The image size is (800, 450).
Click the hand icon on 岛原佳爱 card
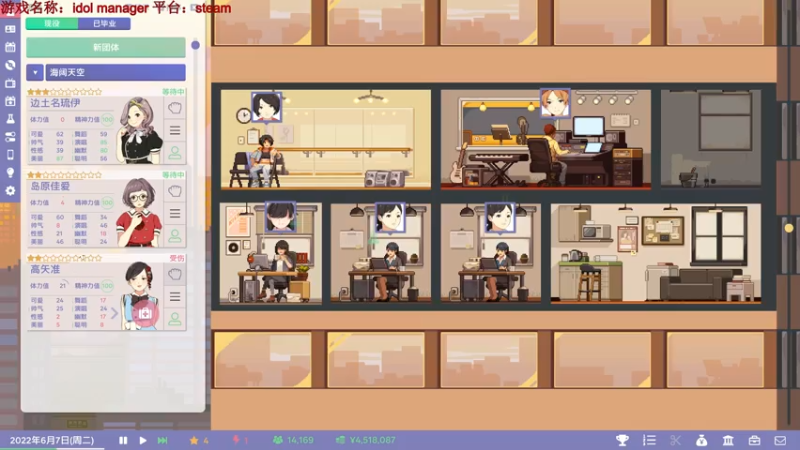(x=175, y=191)
